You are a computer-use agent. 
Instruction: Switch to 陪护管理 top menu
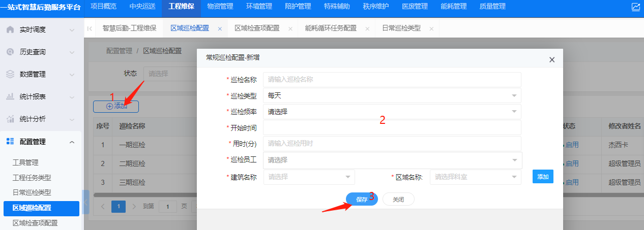click(298, 7)
